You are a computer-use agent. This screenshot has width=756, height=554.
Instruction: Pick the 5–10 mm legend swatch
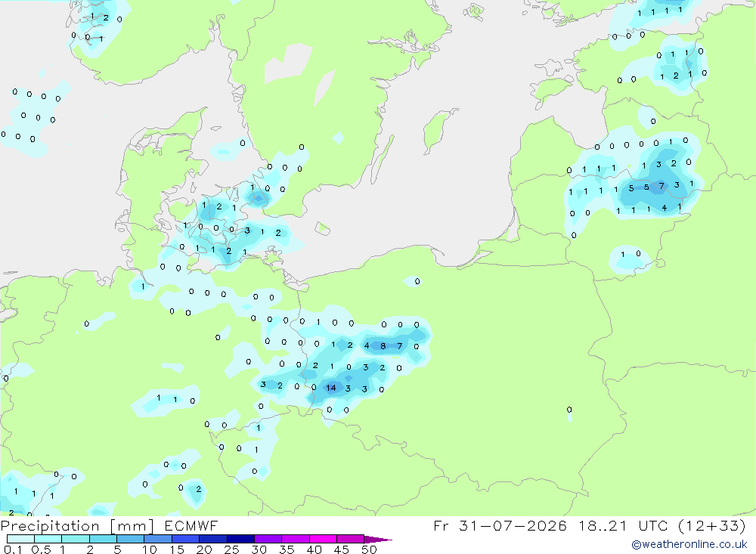pyautogui.click(x=130, y=539)
